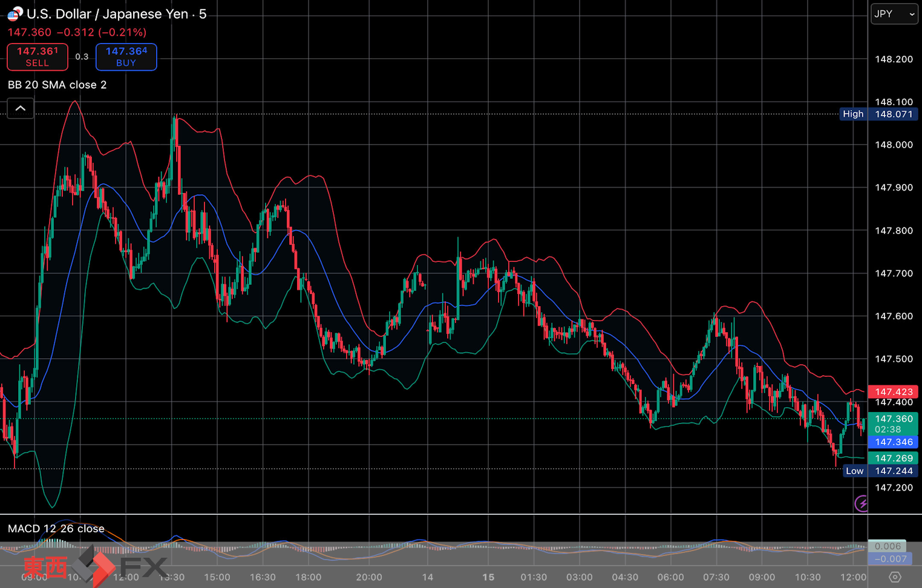
Task: Click the MACD 0.006 value label
Action: (x=888, y=546)
